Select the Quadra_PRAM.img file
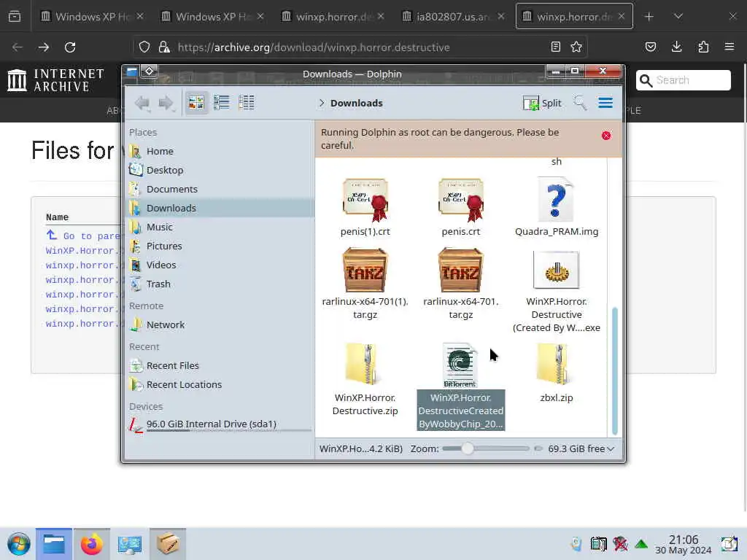The height and width of the screenshot is (560, 747). pyautogui.click(x=557, y=207)
